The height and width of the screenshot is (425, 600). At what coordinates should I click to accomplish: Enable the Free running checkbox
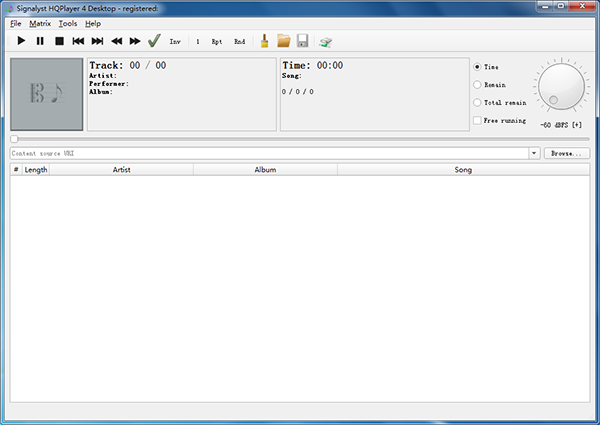click(x=477, y=120)
